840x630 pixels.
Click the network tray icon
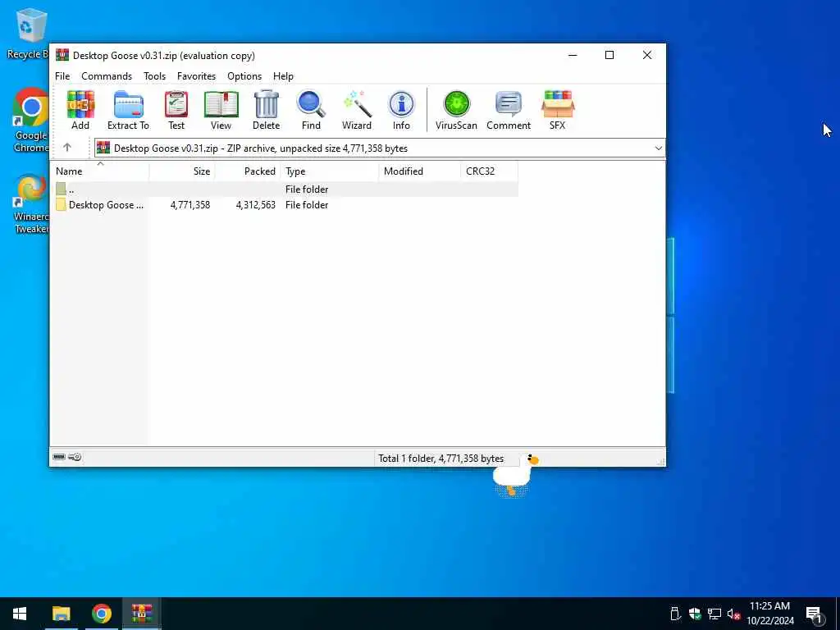714,614
